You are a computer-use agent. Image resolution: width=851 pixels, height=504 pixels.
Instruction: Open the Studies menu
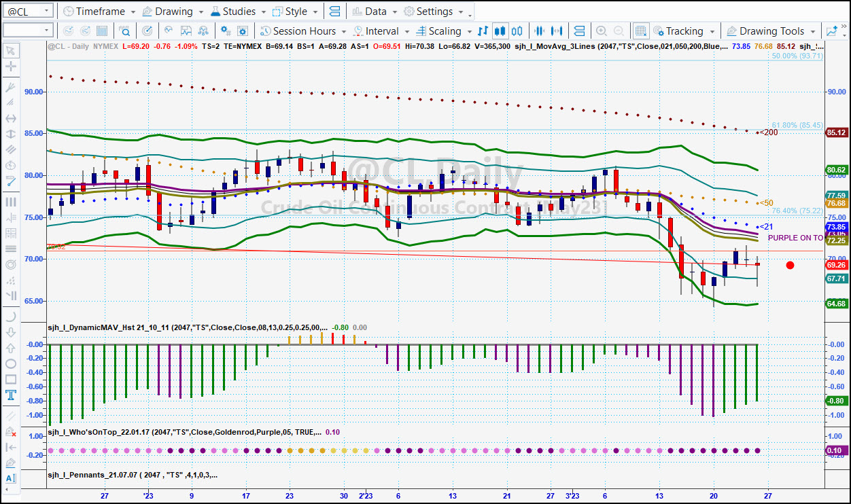(238, 12)
